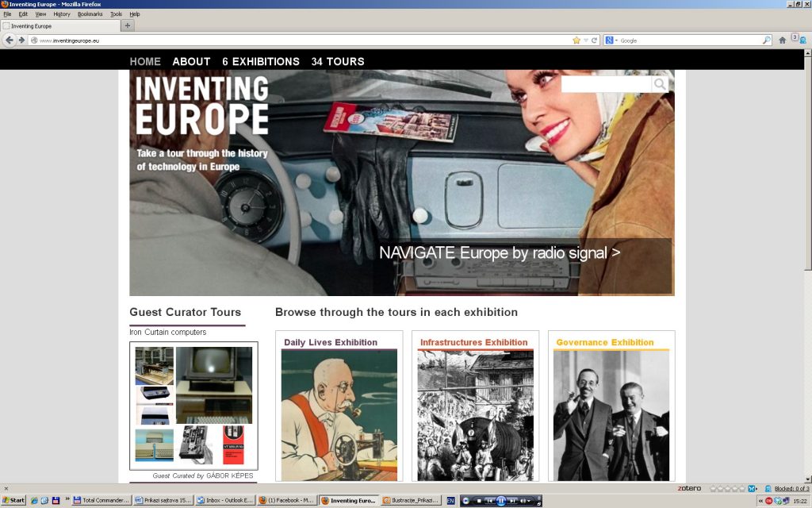Switch to Total Commander in the taskbar
The height and width of the screenshot is (508, 812).
click(101, 501)
